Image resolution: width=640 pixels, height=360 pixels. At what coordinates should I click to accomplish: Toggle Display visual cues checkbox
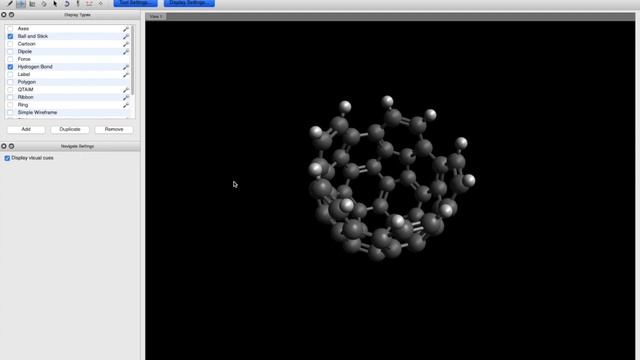[x=7, y=158]
